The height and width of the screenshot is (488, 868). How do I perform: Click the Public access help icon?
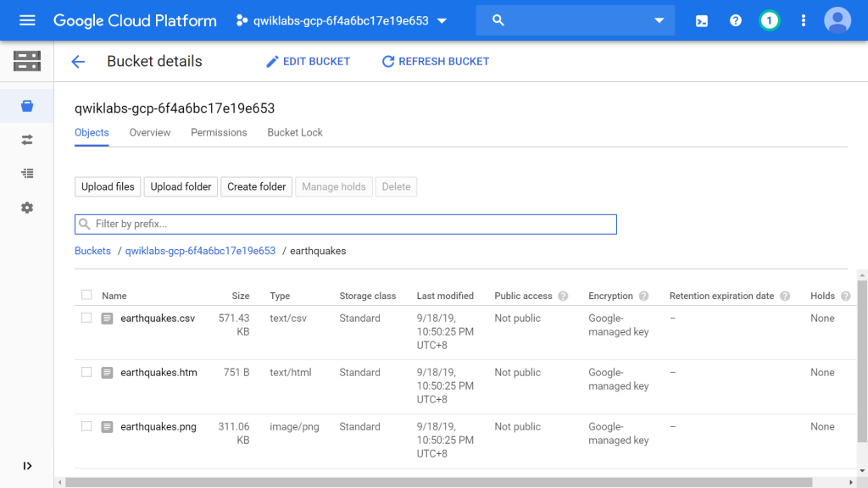pyautogui.click(x=563, y=296)
